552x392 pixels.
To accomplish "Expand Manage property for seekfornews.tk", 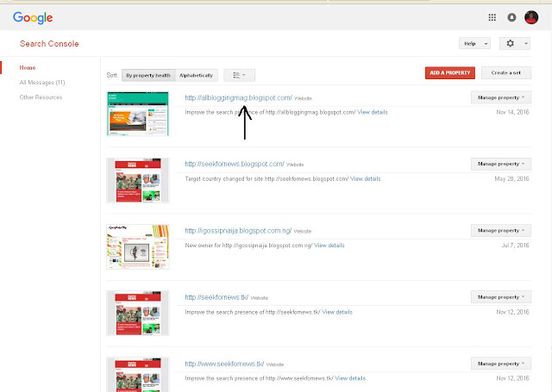I will pyautogui.click(x=501, y=297).
